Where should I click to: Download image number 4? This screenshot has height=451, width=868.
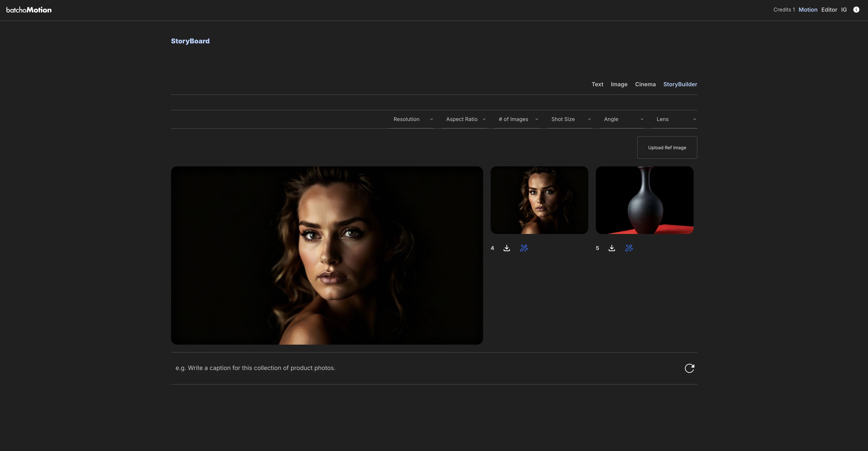click(x=506, y=248)
